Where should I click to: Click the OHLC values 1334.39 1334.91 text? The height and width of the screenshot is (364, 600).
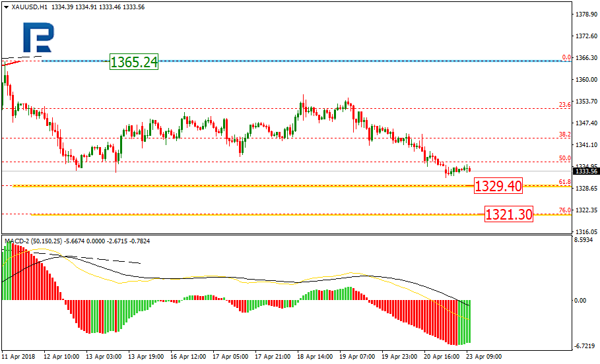tap(74, 7)
